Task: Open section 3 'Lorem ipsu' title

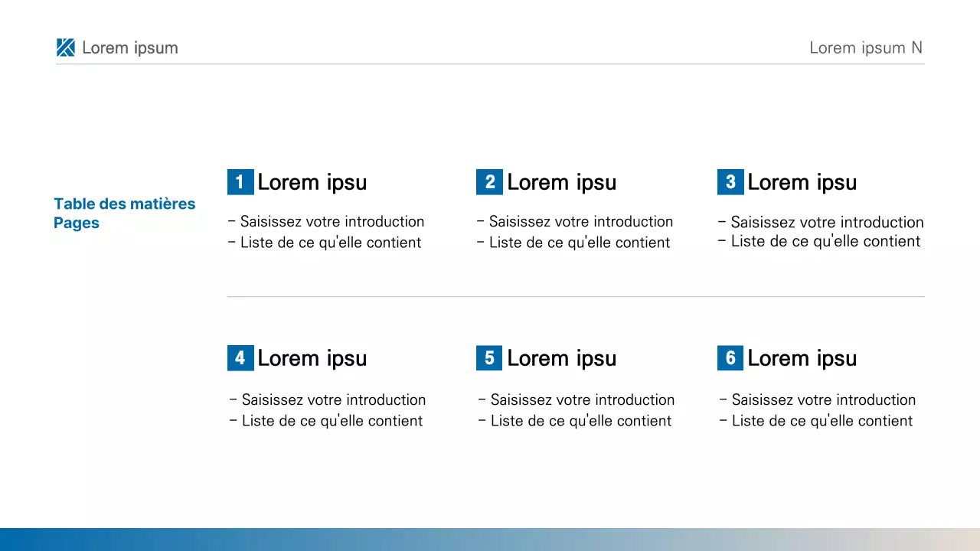Action: pos(802,182)
